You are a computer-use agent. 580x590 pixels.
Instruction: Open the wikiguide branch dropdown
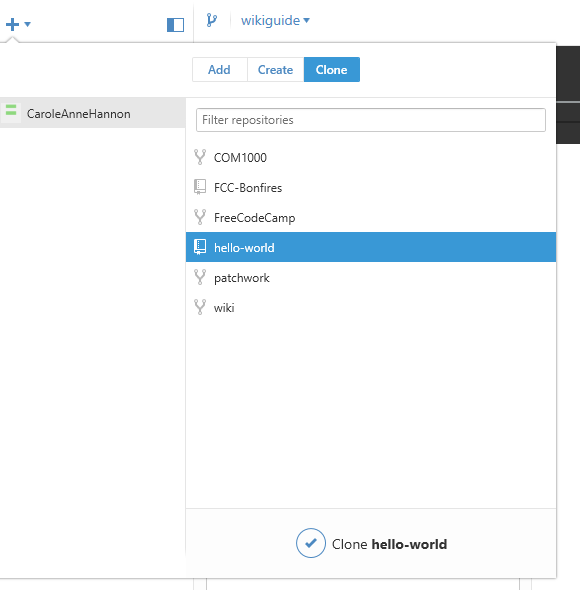click(275, 20)
